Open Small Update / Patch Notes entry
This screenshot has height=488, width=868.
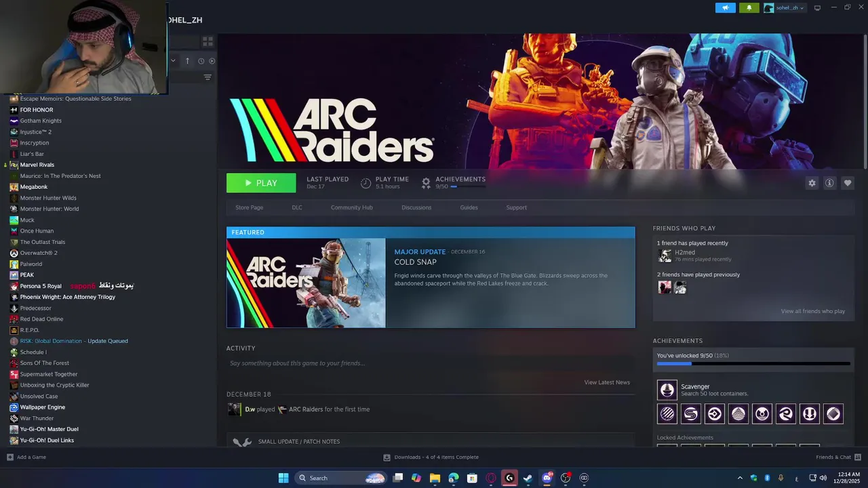click(x=430, y=441)
